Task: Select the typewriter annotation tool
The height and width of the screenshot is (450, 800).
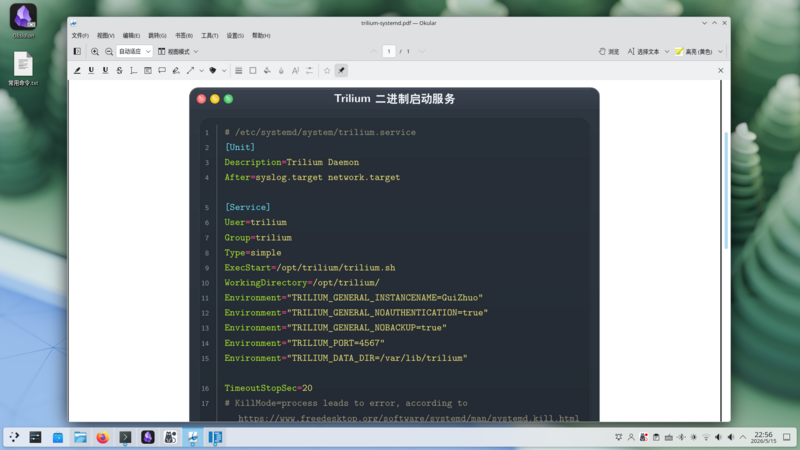Action: [134, 71]
